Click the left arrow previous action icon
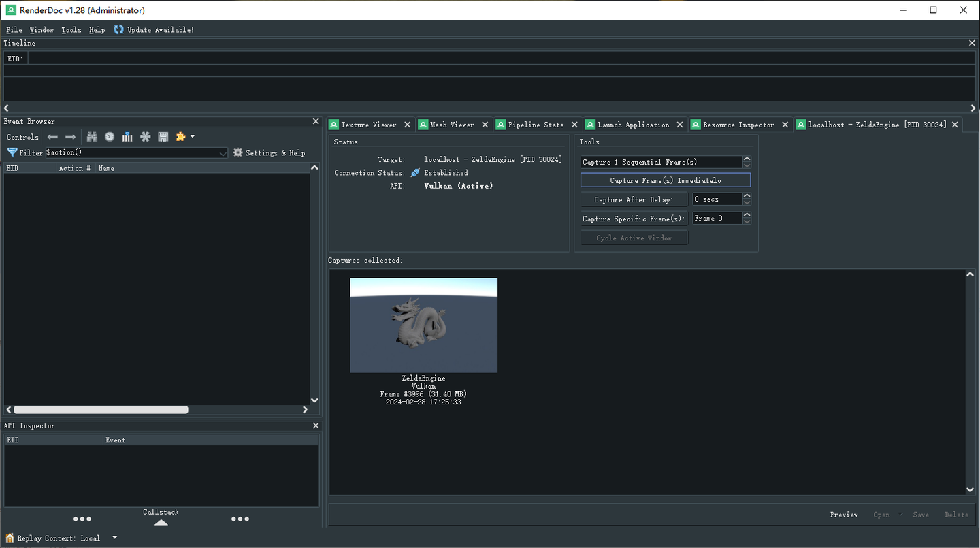Image resolution: width=980 pixels, height=548 pixels. click(x=52, y=137)
